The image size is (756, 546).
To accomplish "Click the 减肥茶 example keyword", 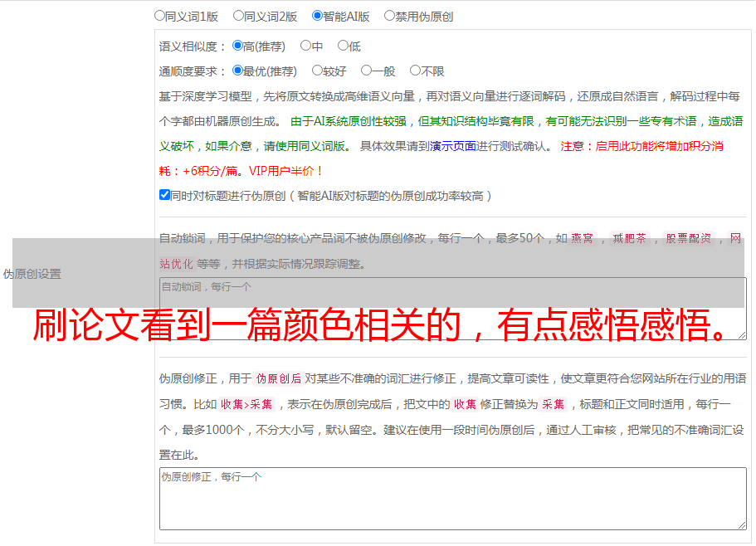I will pos(629,238).
